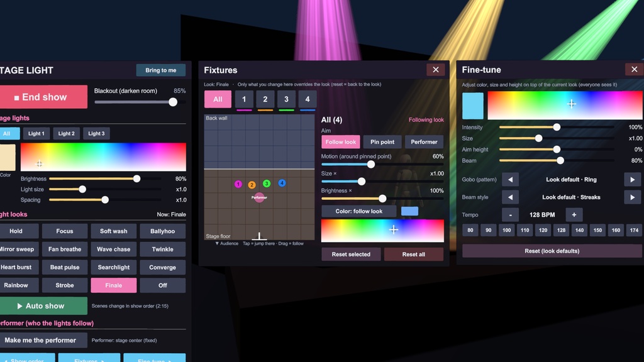644x362 pixels.
Task: Activate the Searchlight light look
Action: (113, 267)
